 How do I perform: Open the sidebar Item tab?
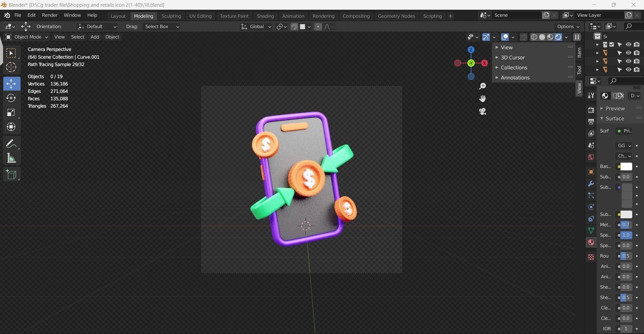tap(579, 53)
